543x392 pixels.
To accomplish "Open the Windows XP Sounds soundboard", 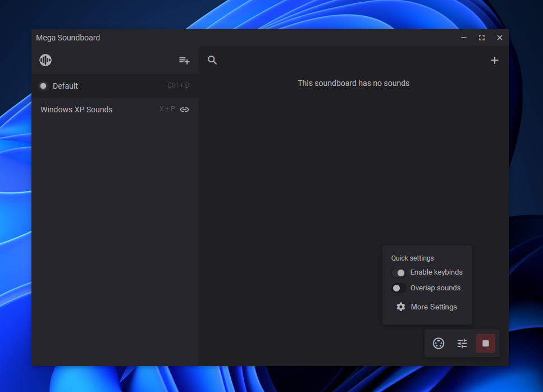I will (x=76, y=110).
